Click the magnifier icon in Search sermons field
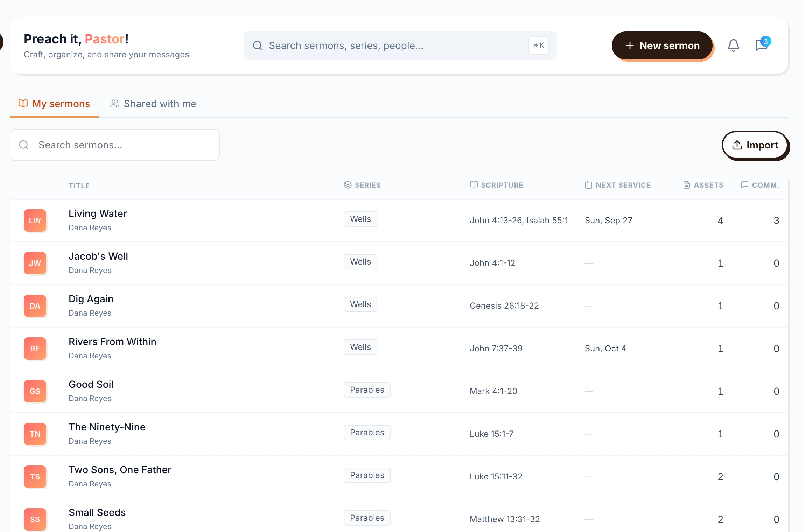 (24, 145)
